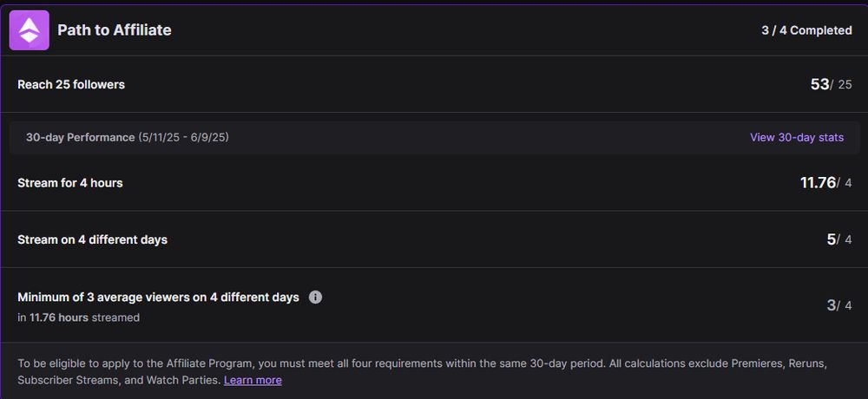
Task: Select the 5 / 4 days count
Action: pyautogui.click(x=839, y=239)
